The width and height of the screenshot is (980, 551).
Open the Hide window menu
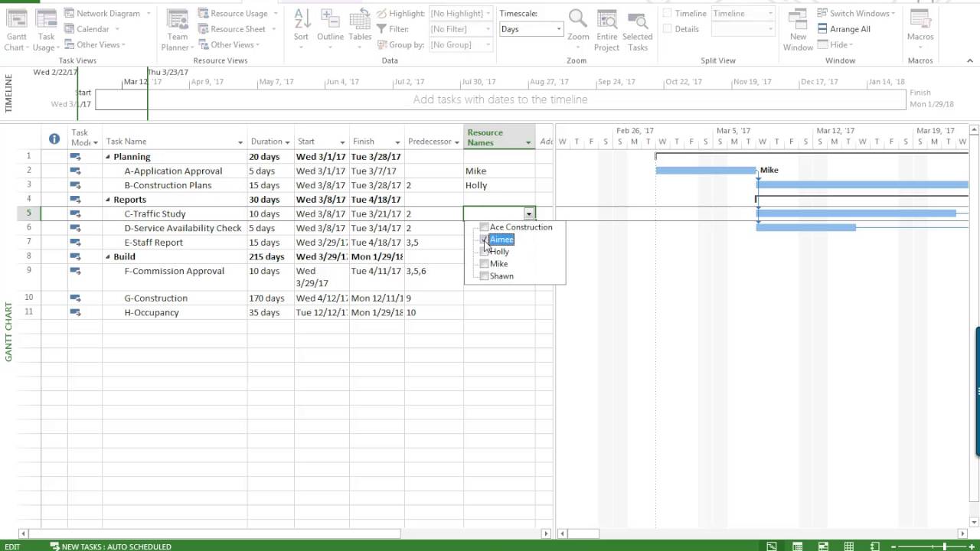836,44
